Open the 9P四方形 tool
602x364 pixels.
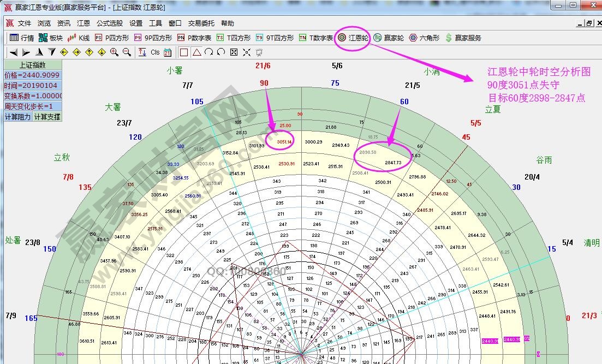click(153, 38)
